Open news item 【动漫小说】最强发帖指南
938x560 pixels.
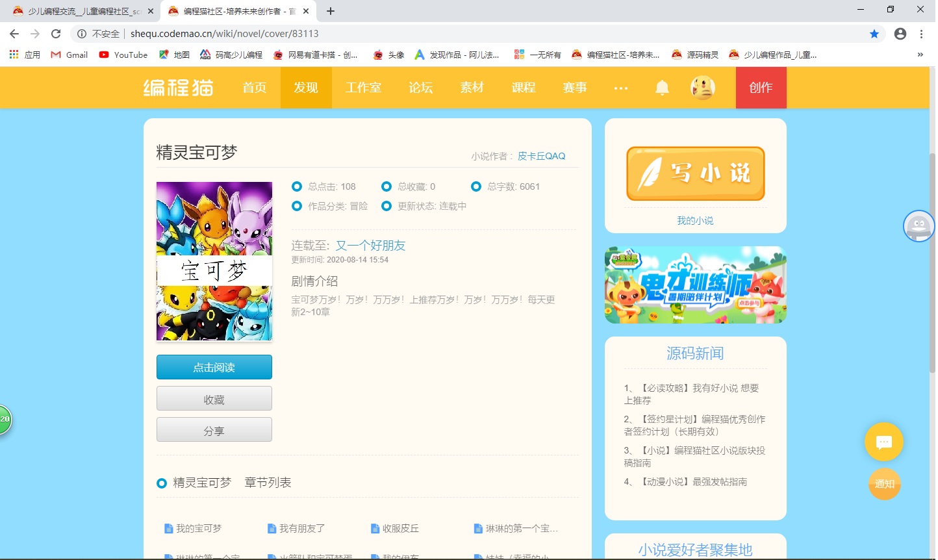(686, 482)
